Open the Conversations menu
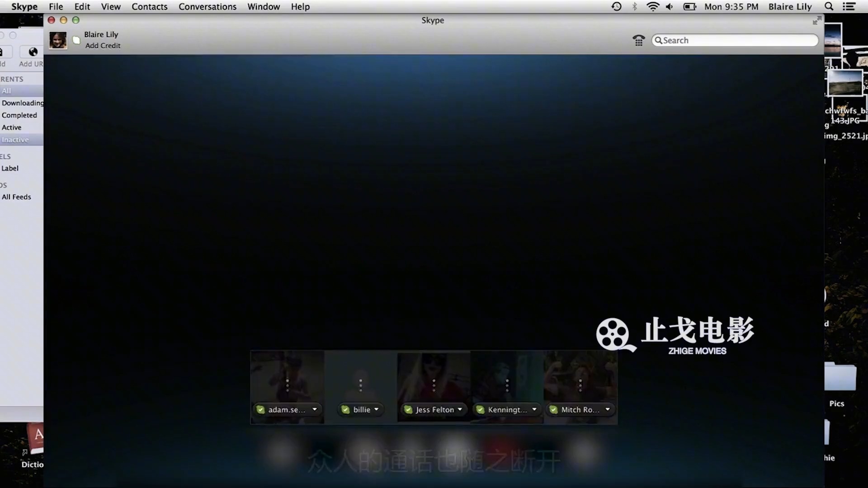This screenshot has height=488, width=868. coord(207,7)
